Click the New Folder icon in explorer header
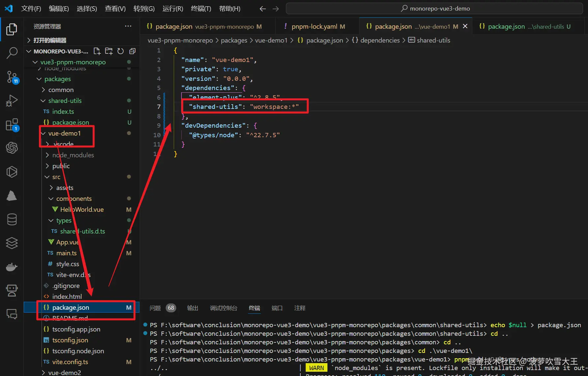This screenshot has width=588, height=376. point(109,51)
